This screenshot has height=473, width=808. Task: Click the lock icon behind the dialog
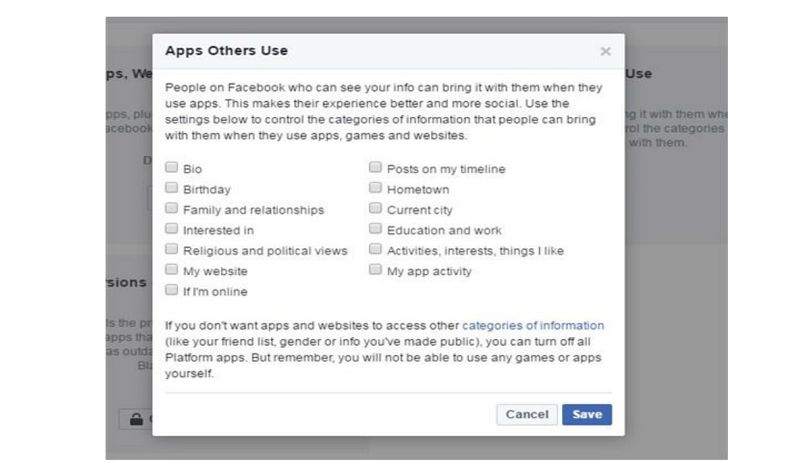coord(137,419)
